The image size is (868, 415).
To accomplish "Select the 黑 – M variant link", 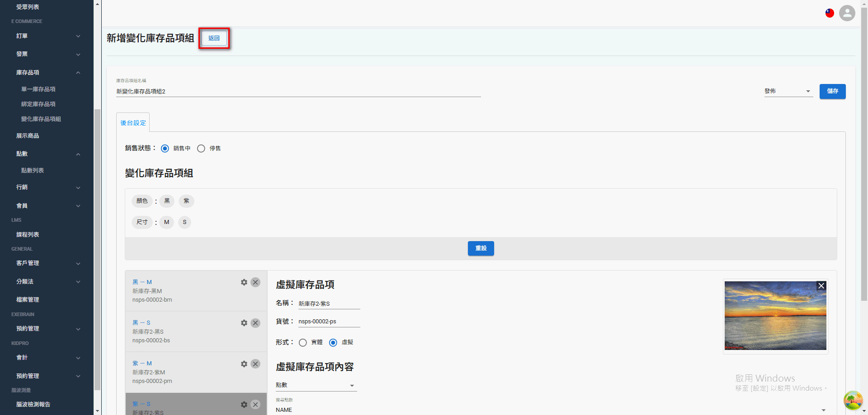I will point(142,282).
